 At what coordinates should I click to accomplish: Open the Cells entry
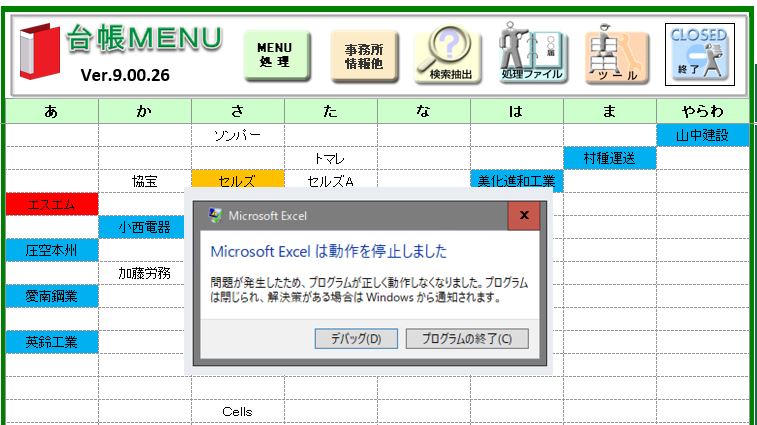[x=238, y=411]
